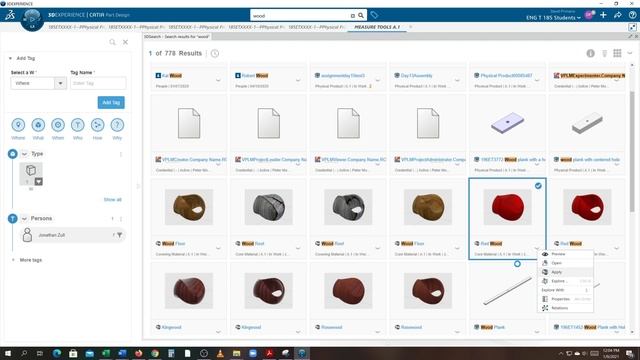The width and height of the screenshot is (640, 360).
Task: Collapse the Persons tag section
Action: (24, 219)
